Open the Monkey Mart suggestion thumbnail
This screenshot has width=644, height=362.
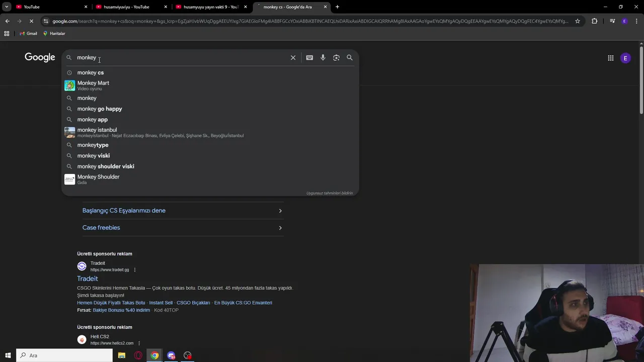click(x=69, y=85)
